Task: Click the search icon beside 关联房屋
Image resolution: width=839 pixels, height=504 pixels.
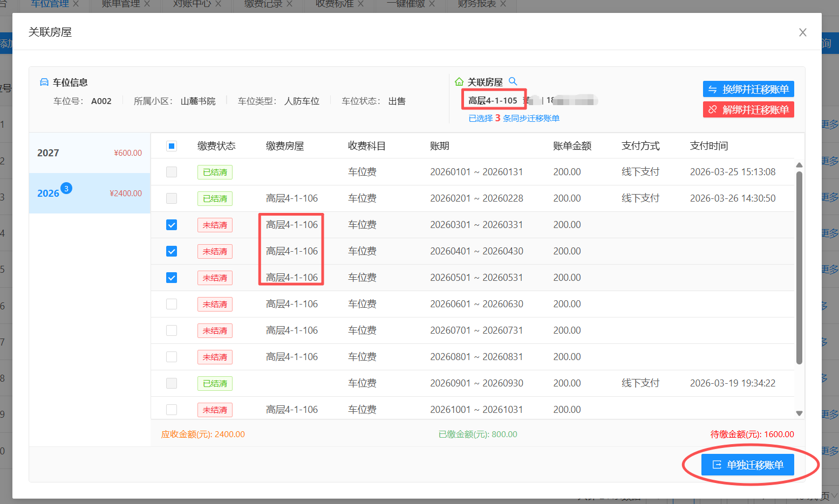Action: (513, 81)
